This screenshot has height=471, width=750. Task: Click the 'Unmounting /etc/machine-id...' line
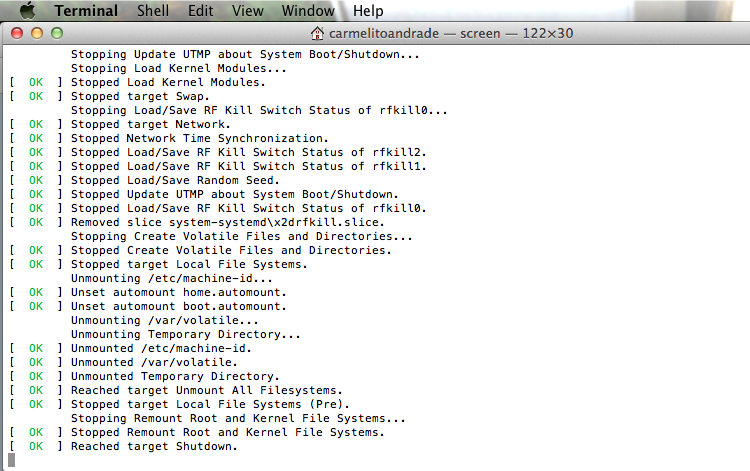[x=172, y=278]
